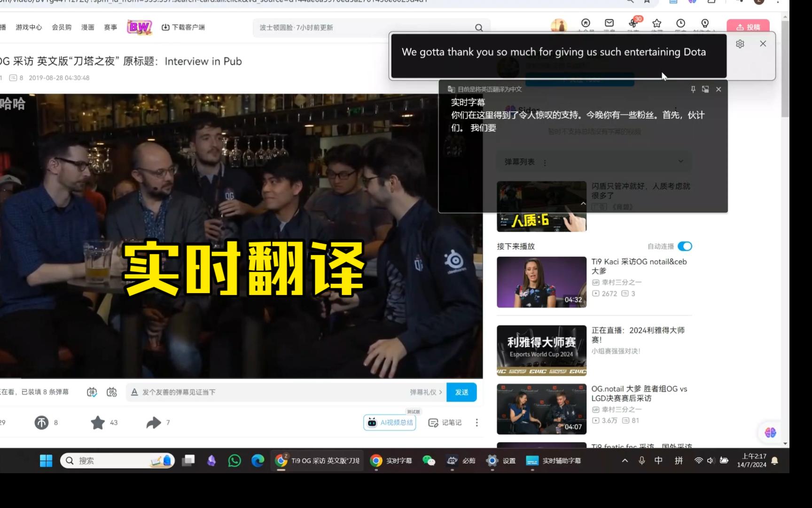Open watch history clock icon

(680, 23)
